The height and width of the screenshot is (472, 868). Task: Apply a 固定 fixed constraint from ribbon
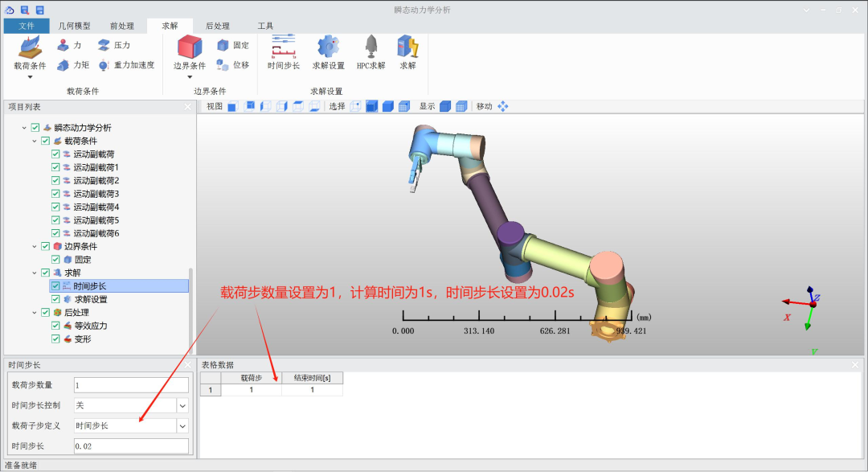click(233, 45)
